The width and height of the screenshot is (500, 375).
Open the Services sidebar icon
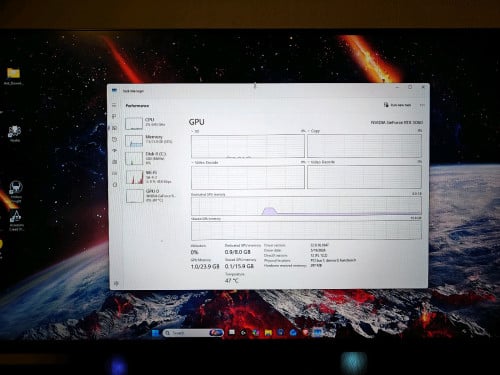pyautogui.click(x=115, y=185)
